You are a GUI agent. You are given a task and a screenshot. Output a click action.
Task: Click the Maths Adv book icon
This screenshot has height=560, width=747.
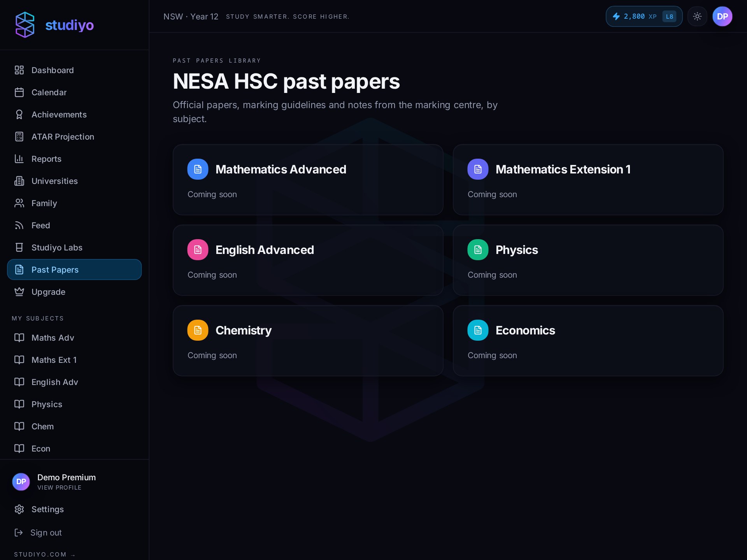19,338
